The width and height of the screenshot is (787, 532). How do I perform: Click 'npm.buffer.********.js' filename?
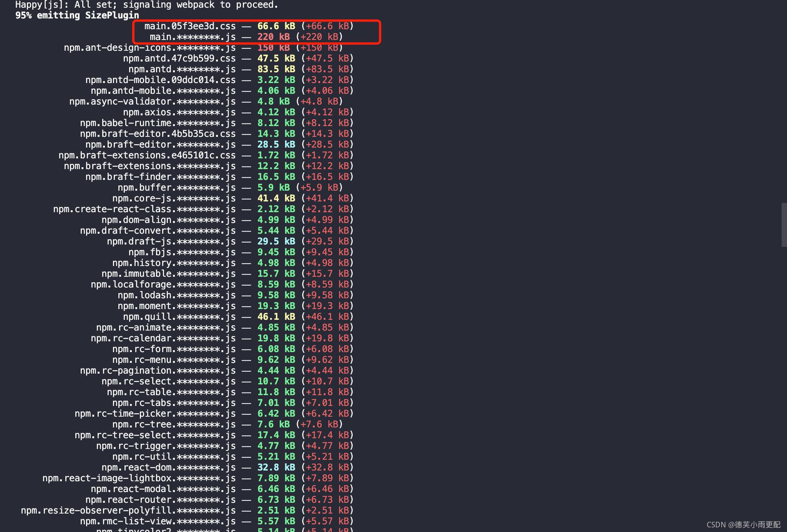177,188
